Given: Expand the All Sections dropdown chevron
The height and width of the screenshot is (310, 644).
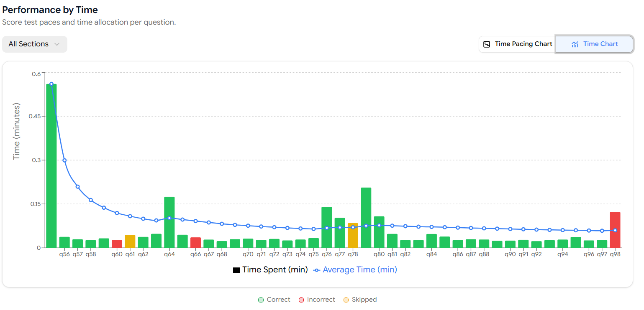Looking at the screenshot, I should click(57, 44).
